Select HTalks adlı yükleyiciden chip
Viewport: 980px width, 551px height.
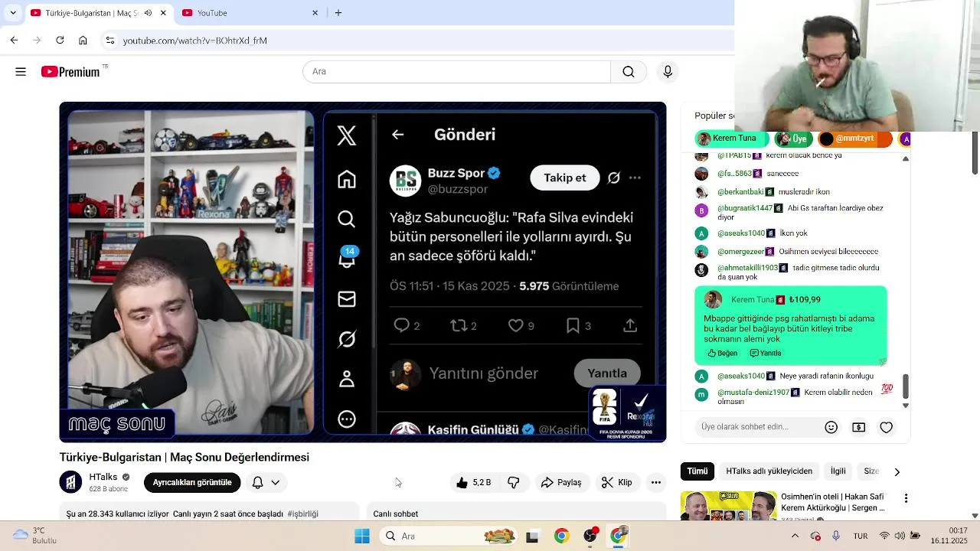(x=769, y=471)
